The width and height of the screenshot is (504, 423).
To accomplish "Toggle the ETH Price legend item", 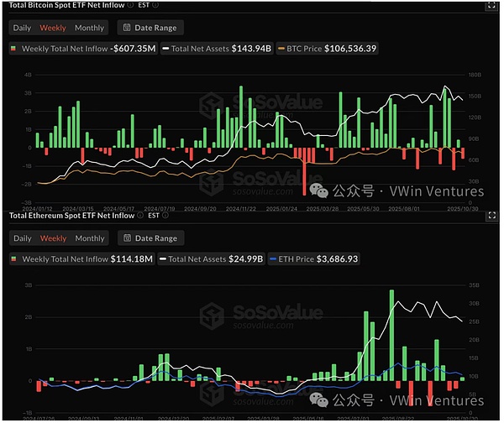I will (317, 259).
